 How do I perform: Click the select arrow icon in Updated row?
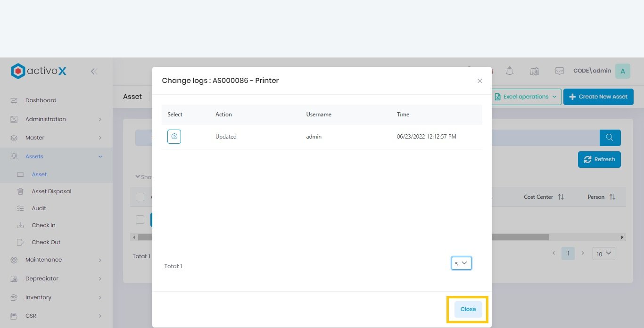174,137
